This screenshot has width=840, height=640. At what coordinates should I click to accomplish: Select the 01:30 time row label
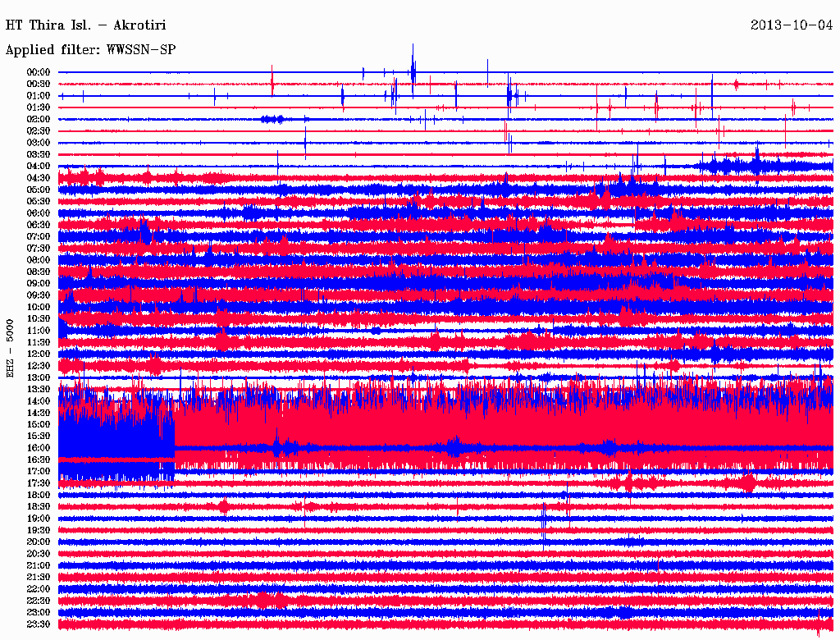click(39, 107)
